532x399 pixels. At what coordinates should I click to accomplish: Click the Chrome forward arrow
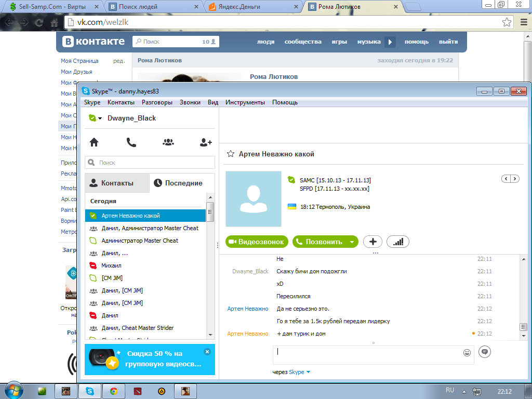tap(24, 22)
